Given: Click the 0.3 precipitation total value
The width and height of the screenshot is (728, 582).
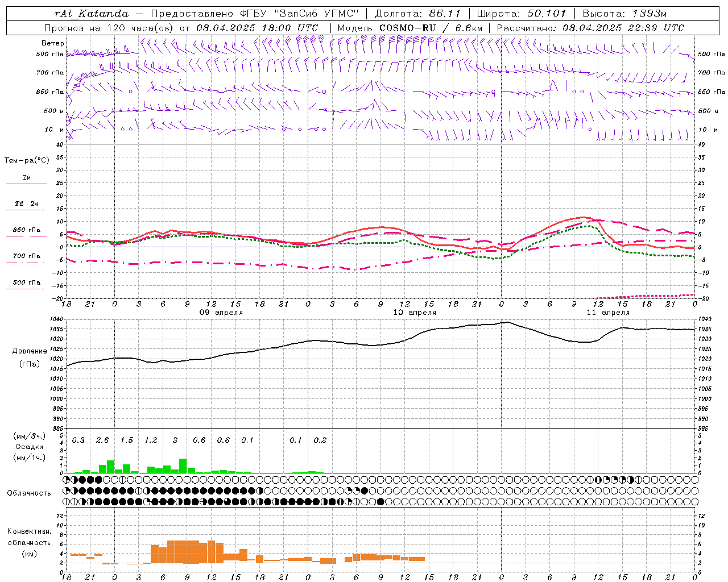Looking at the screenshot, I should (78, 440).
